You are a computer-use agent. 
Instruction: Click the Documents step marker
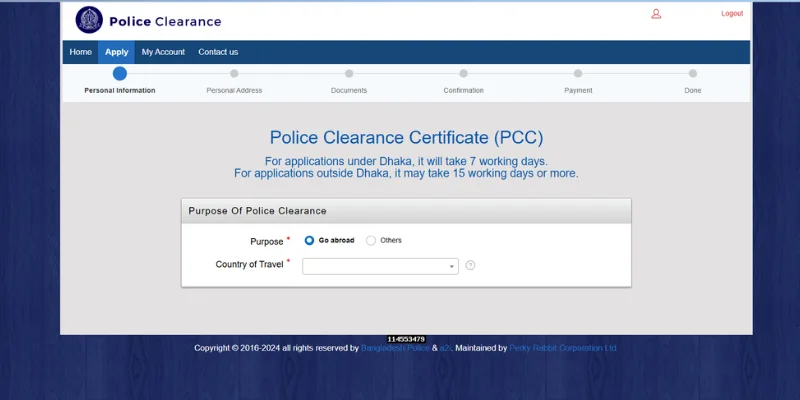click(x=349, y=73)
